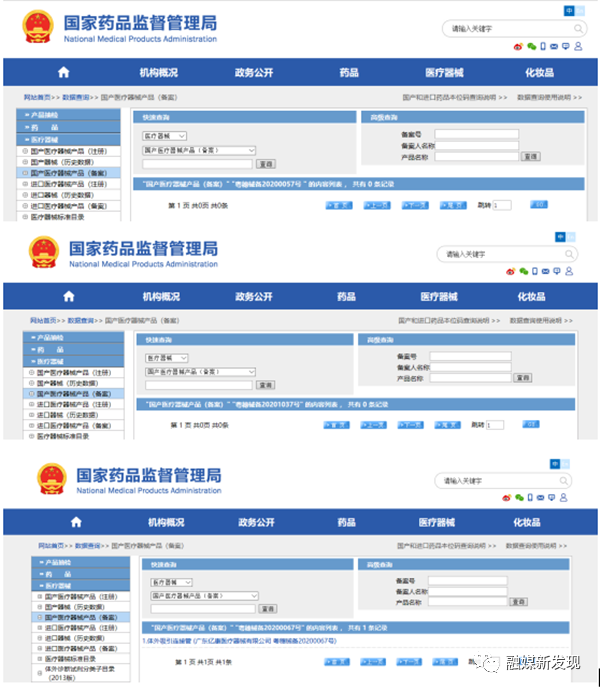The height and width of the screenshot is (690, 600).
Task: Open user account icon on the 20201037 page
Action: (x=569, y=271)
